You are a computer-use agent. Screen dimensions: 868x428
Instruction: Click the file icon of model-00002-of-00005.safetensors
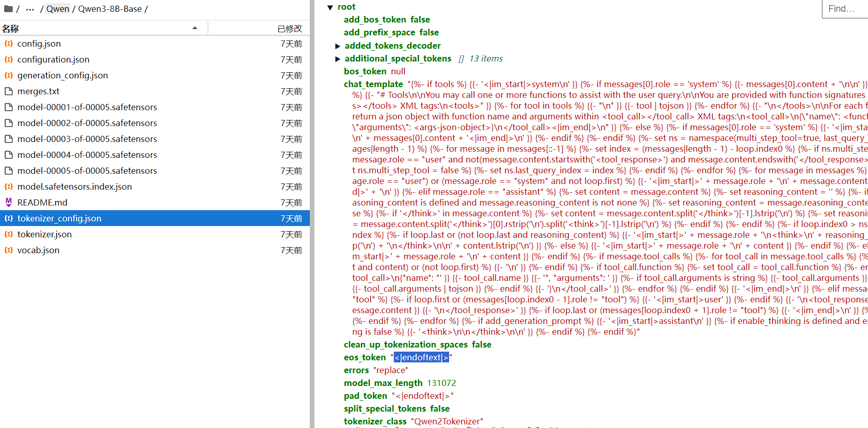click(x=9, y=123)
